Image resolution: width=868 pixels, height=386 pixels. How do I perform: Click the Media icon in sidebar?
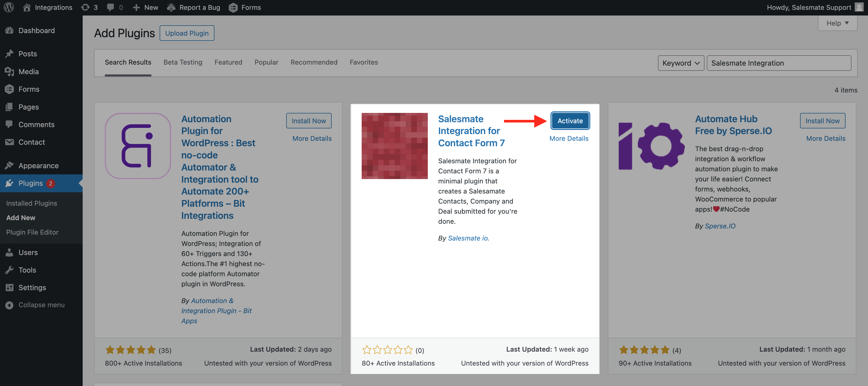point(10,72)
